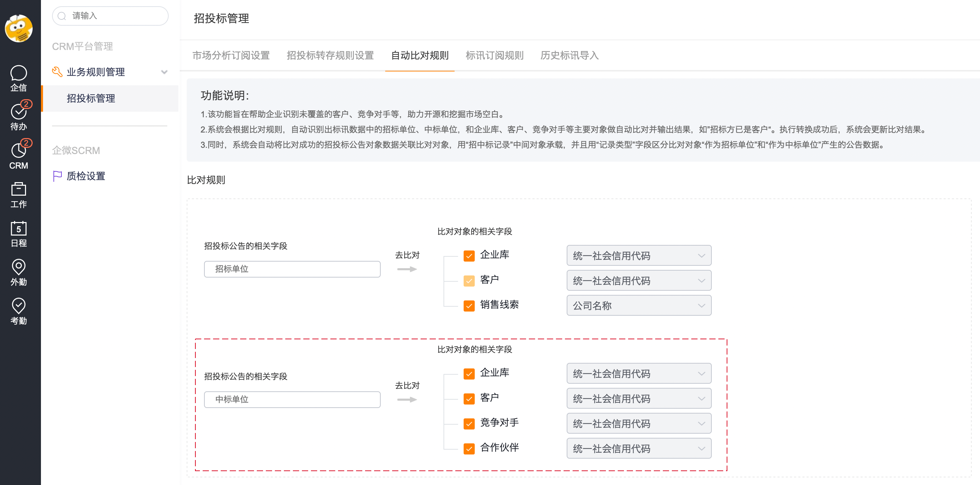980x485 pixels.
Task: Click the flag icon beside 质检设置
Action: (x=57, y=176)
